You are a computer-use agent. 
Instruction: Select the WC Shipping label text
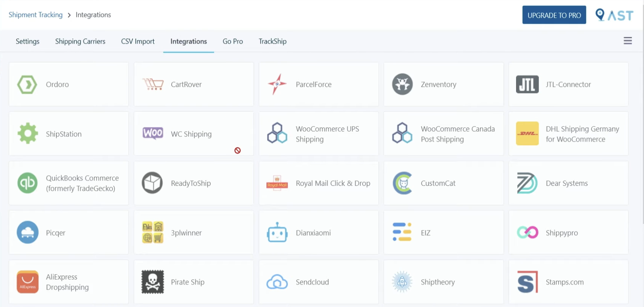coord(191,134)
